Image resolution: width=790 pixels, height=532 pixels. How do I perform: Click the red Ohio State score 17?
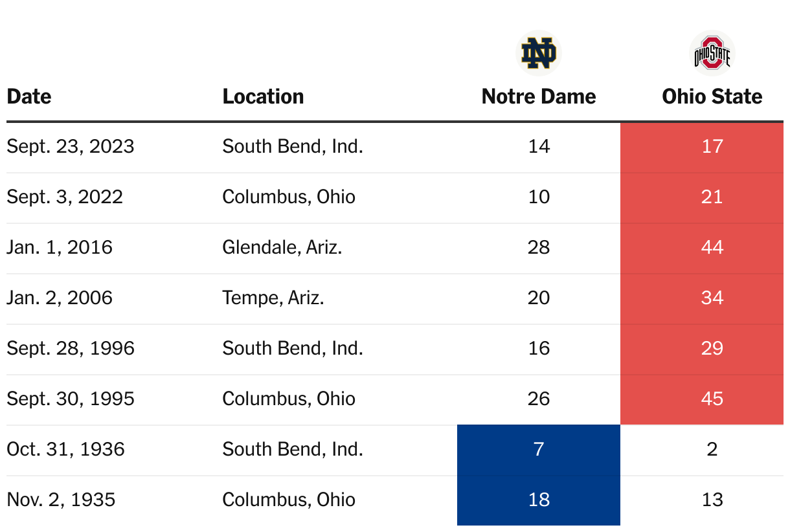click(x=712, y=146)
